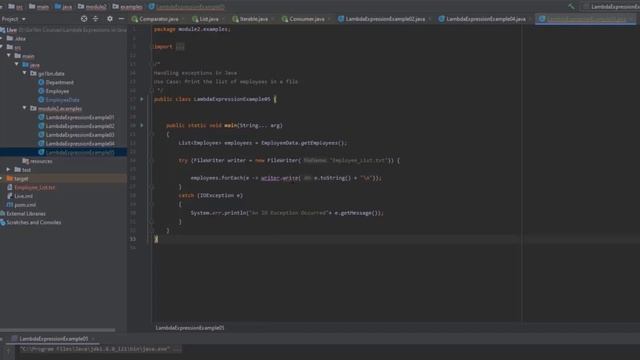Switch to LambdaExpressionExample04.java tab
Screen dimensions: 640x360
click(x=486, y=19)
